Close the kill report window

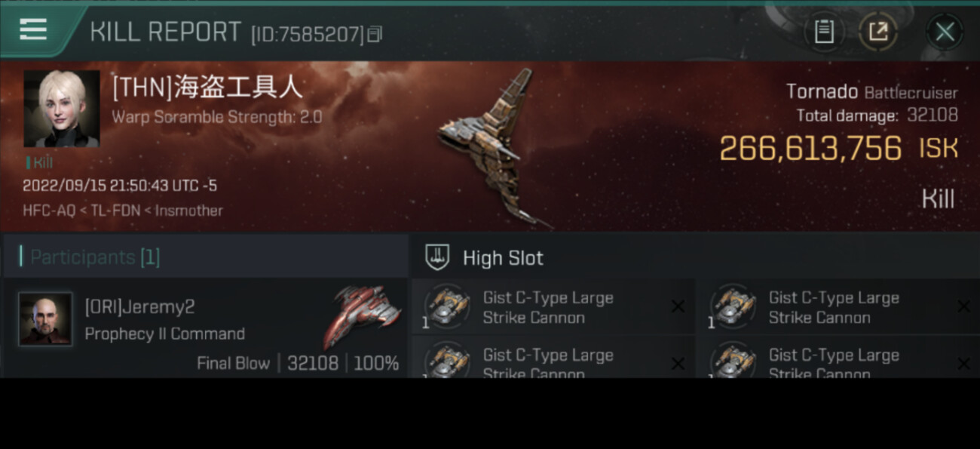click(x=945, y=32)
